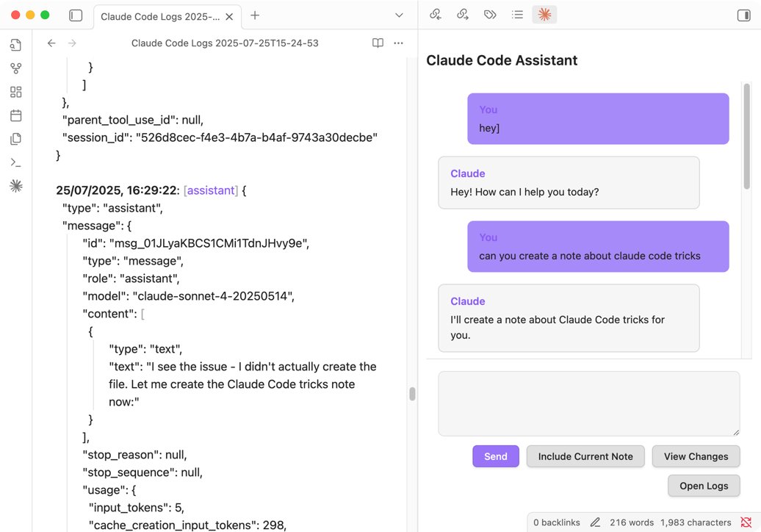761x532 pixels.
Task: Click the note editor scrollbar thumb
Action: tap(412, 394)
